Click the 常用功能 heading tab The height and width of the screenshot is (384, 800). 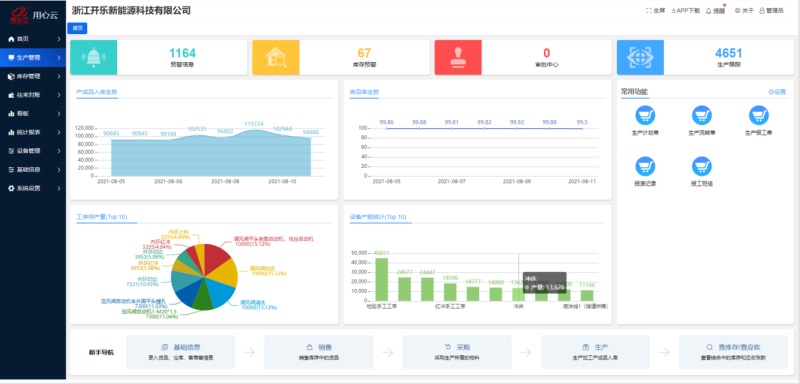tap(634, 92)
